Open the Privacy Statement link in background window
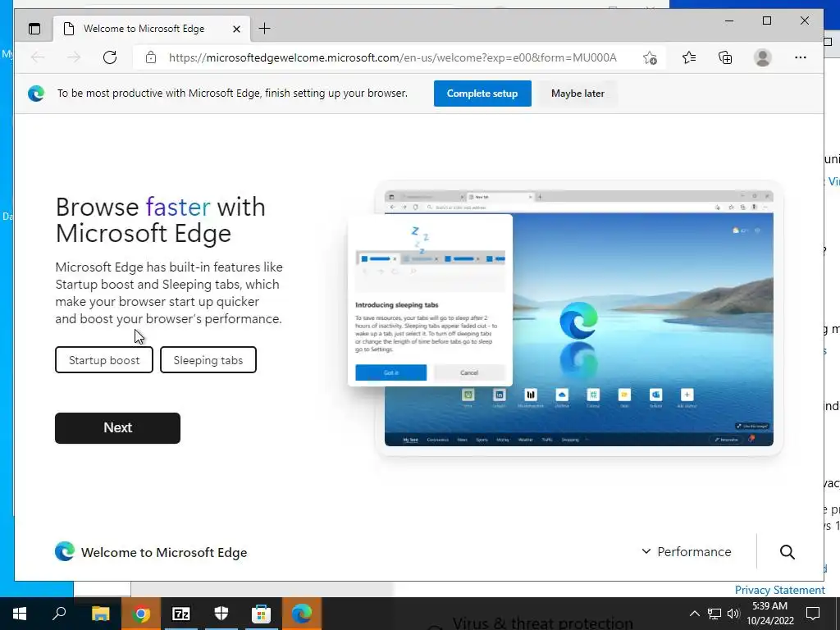The image size is (840, 630). (x=779, y=590)
